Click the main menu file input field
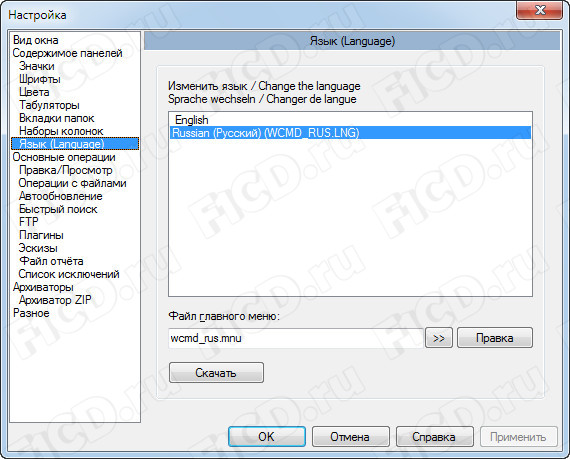Image resolution: width=570 pixels, height=459 pixels. tap(296, 338)
